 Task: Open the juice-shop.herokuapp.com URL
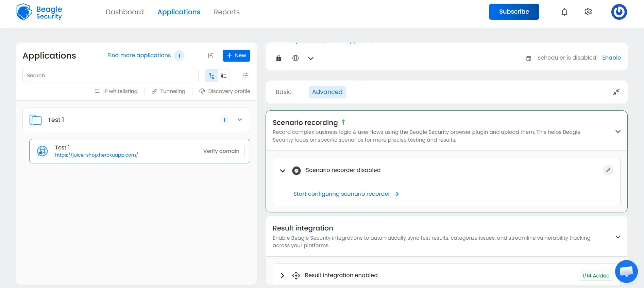[x=97, y=155]
